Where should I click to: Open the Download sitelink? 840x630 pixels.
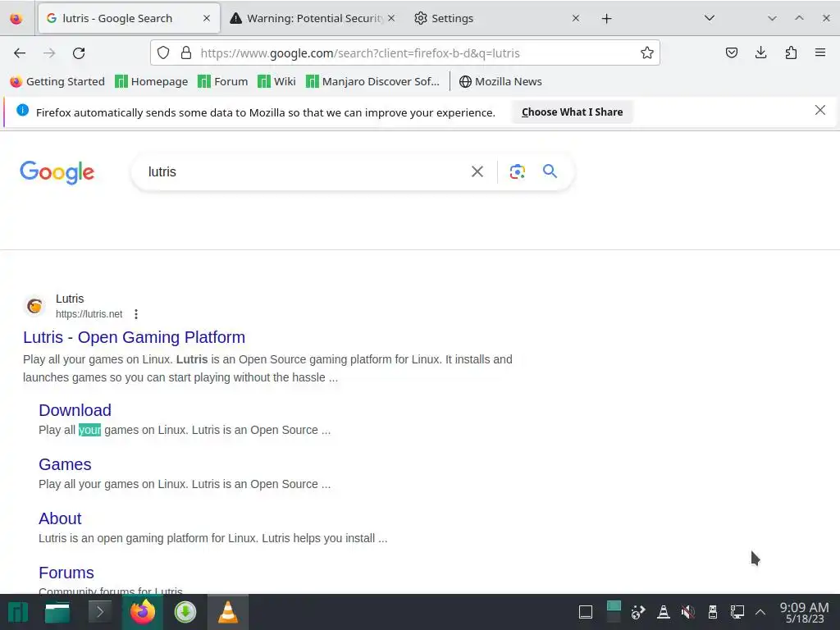[75, 410]
